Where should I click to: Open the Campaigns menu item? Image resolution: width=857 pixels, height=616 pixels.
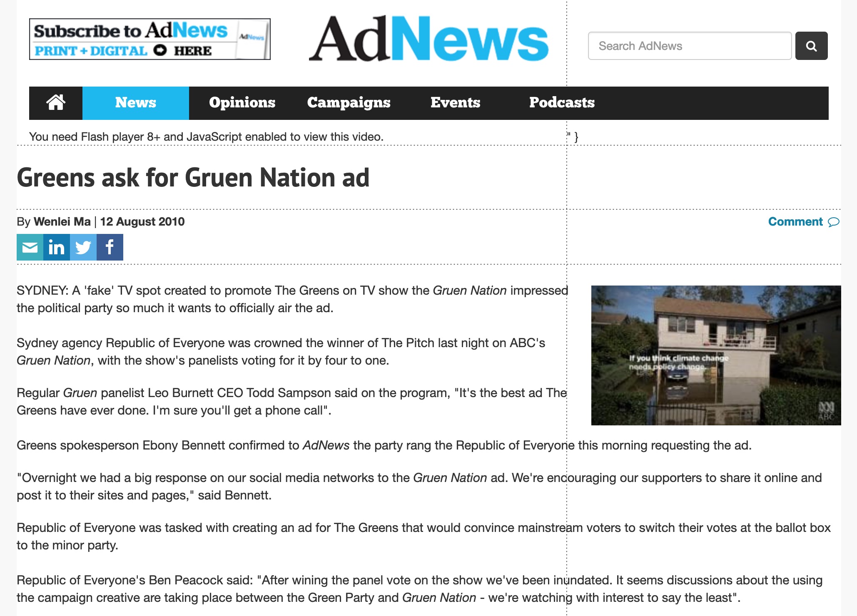pos(349,103)
